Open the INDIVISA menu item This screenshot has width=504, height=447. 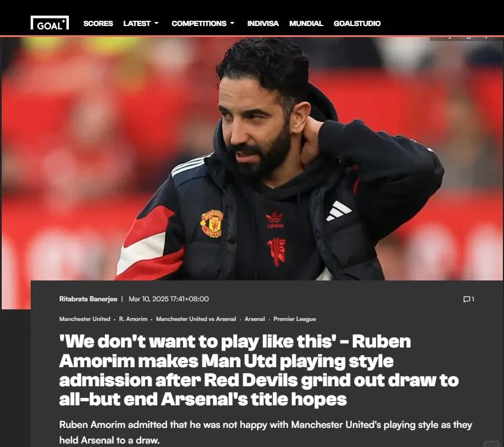pos(263,24)
